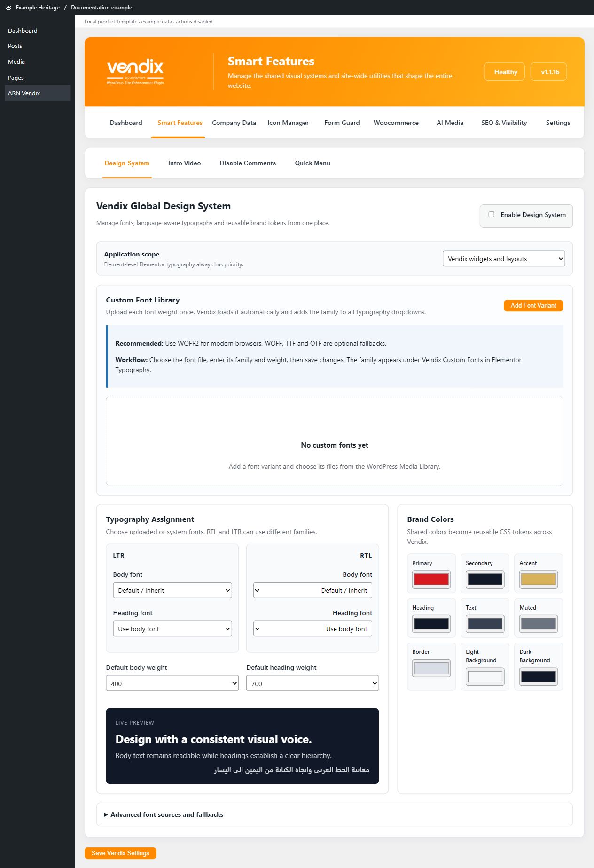The width and height of the screenshot is (594, 868).
Task: Click the 'Brand Colors' heading
Action: pyautogui.click(x=430, y=519)
